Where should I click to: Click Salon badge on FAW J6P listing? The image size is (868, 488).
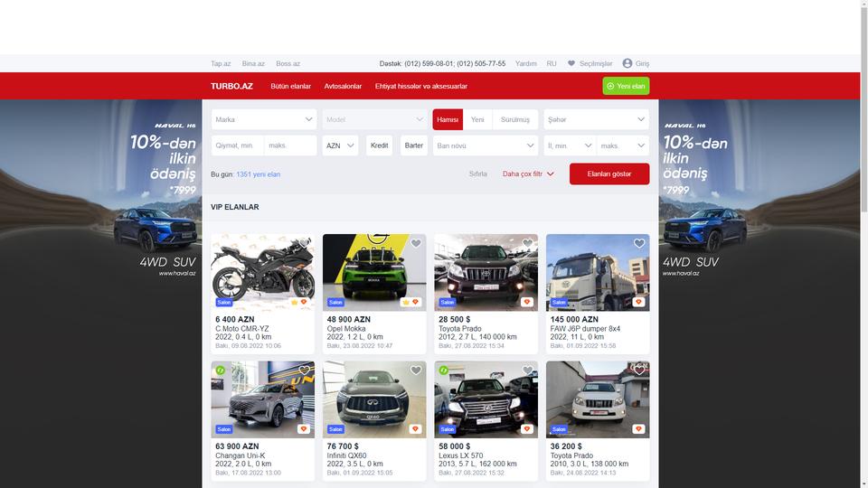point(559,302)
